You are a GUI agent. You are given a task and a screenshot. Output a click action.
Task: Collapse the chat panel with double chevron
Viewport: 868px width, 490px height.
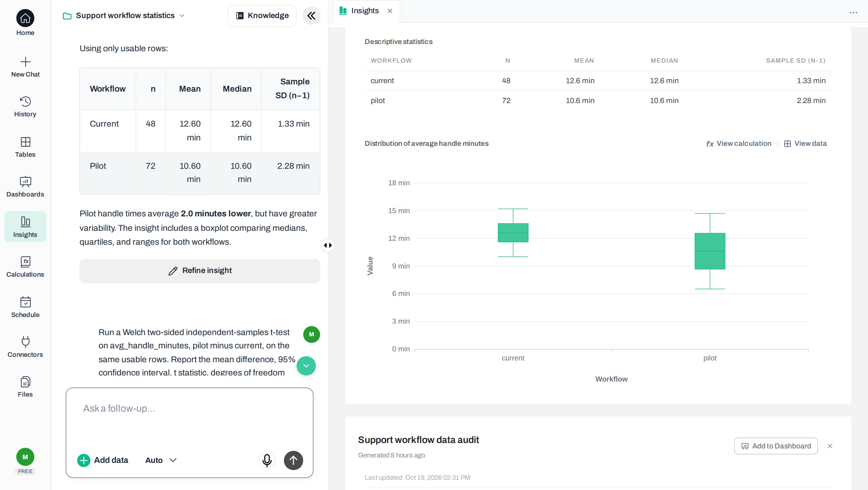coord(311,15)
